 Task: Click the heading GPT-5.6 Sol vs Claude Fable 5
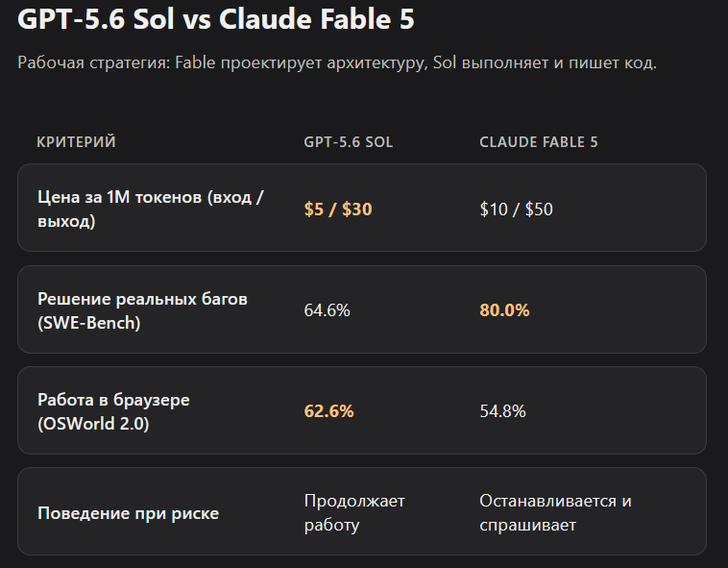215,19
